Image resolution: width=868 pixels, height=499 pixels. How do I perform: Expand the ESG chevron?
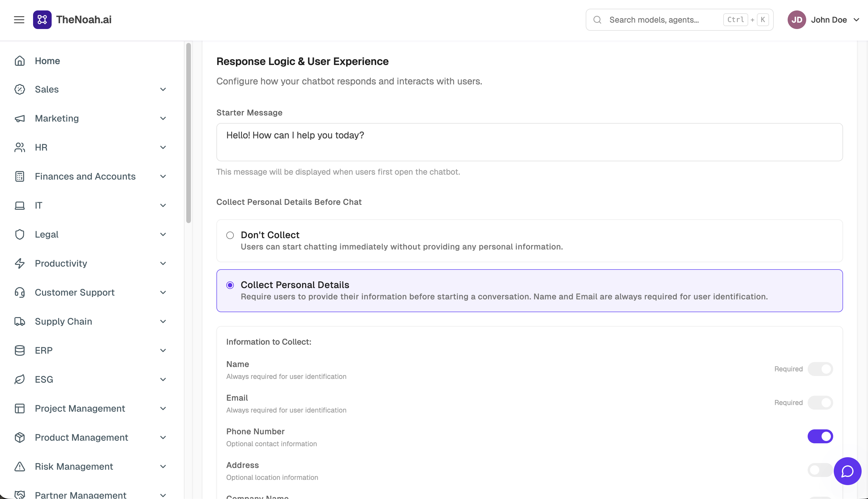(163, 379)
